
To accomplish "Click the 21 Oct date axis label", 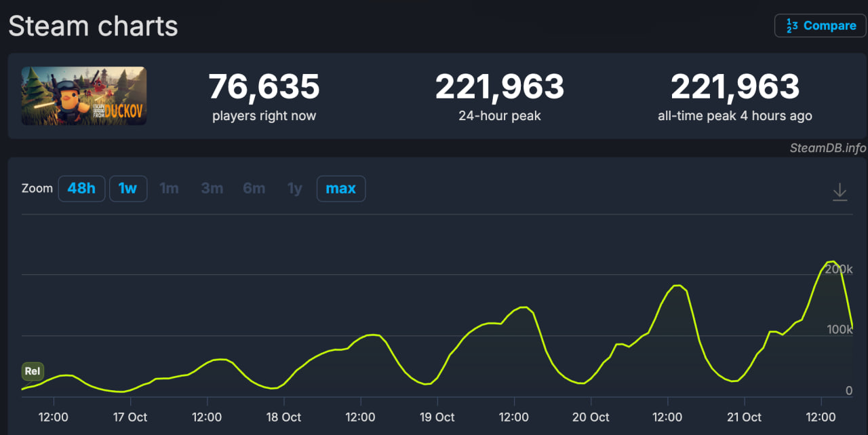I will (744, 417).
